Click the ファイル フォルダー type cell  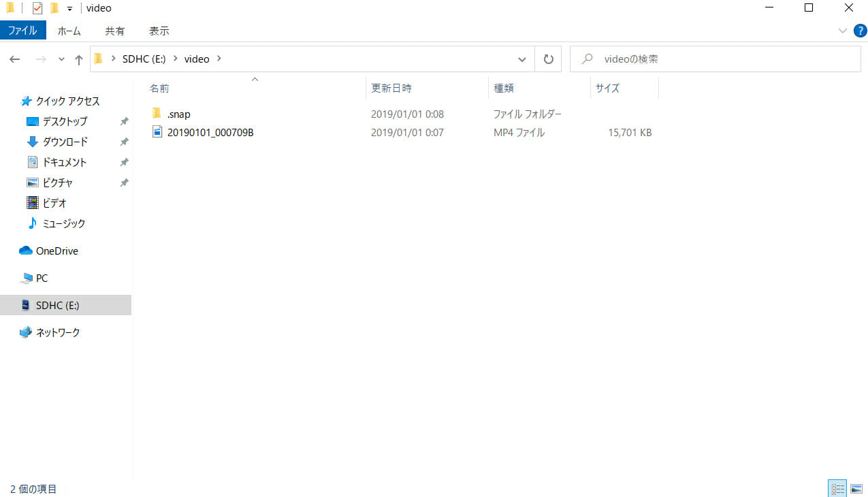pyautogui.click(x=528, y=114)
